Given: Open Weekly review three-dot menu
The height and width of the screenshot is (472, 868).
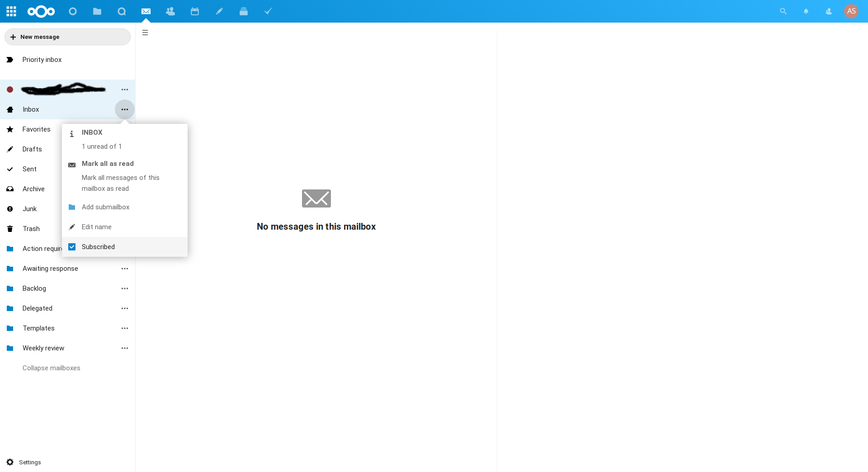Looking at the screenshot, I should click(125, 348).
